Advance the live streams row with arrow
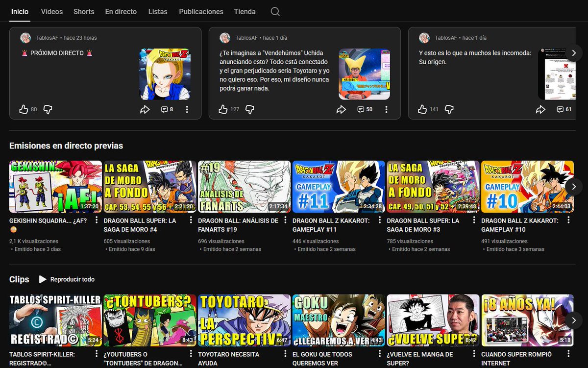The height and width of the screenshot is (368, 588). click(574, 186)
